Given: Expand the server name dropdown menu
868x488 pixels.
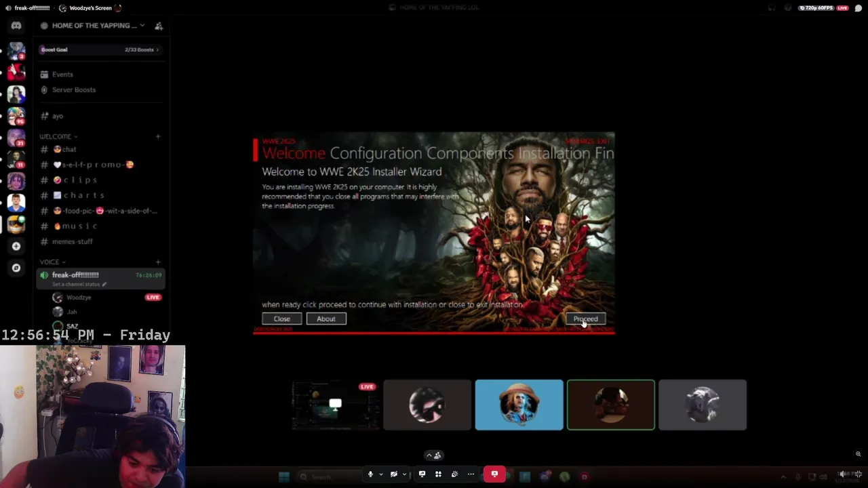Looking at the screenshot, I should [142, 26].
